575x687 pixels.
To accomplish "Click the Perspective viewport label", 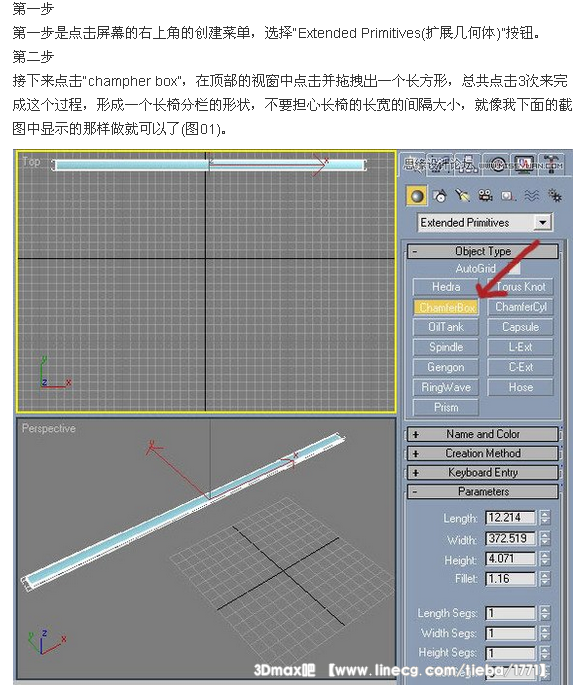I will click(x=49, y=428).
